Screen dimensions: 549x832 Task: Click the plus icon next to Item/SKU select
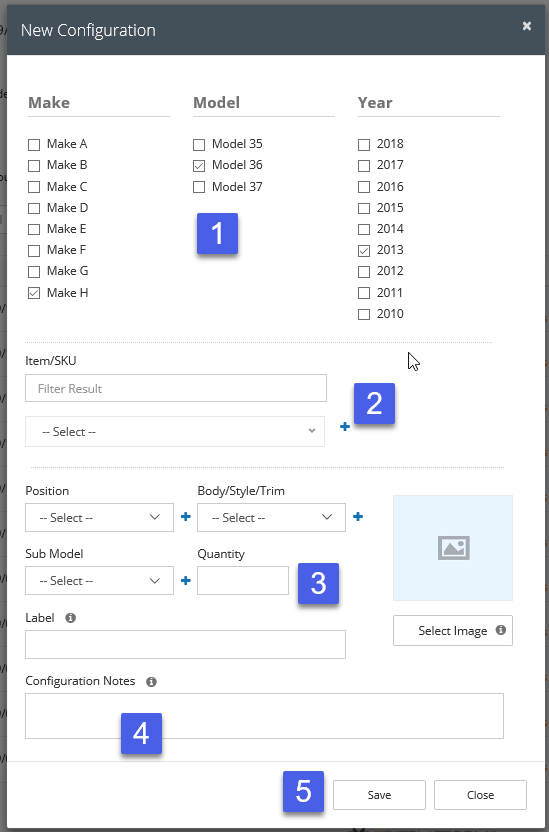coord(345,427)
